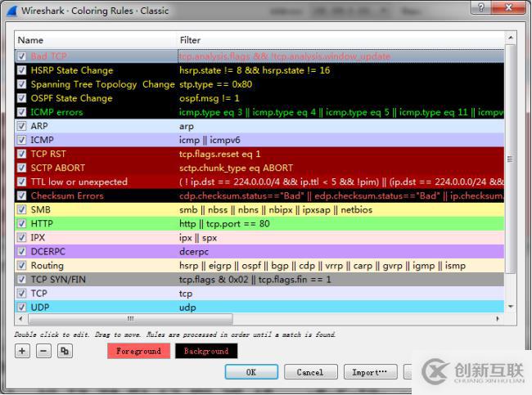Uncheck the ARP rule checkbox
This screenshot has height=395, width=532.
(x=22, y=126)
